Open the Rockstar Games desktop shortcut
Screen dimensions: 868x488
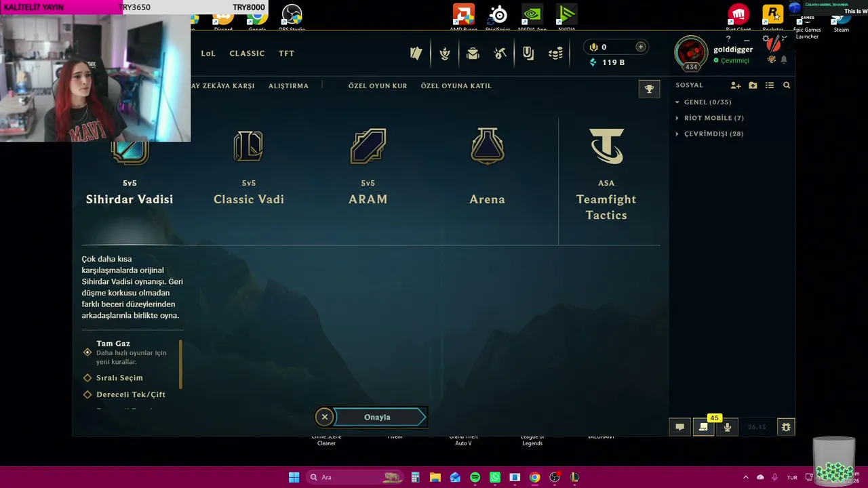(773, 18)
